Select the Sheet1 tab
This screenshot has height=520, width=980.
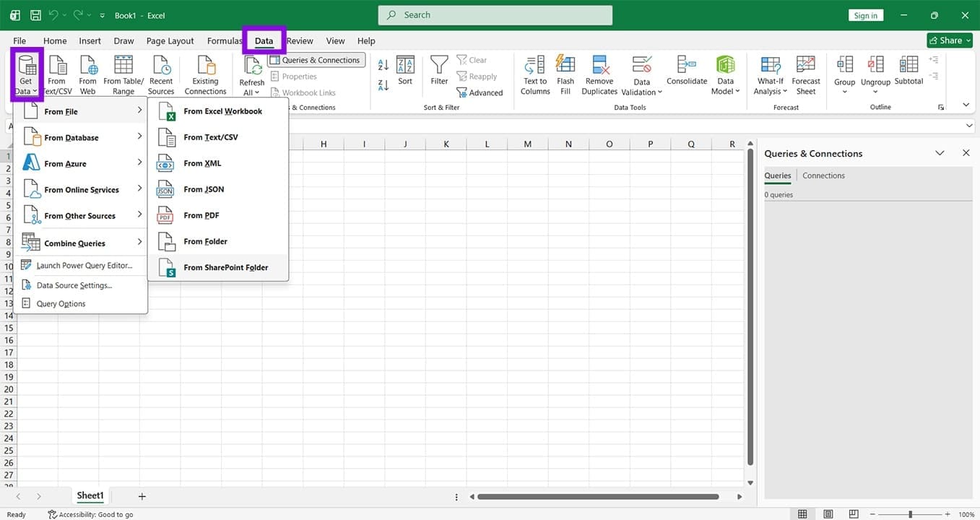coord(90,496)
